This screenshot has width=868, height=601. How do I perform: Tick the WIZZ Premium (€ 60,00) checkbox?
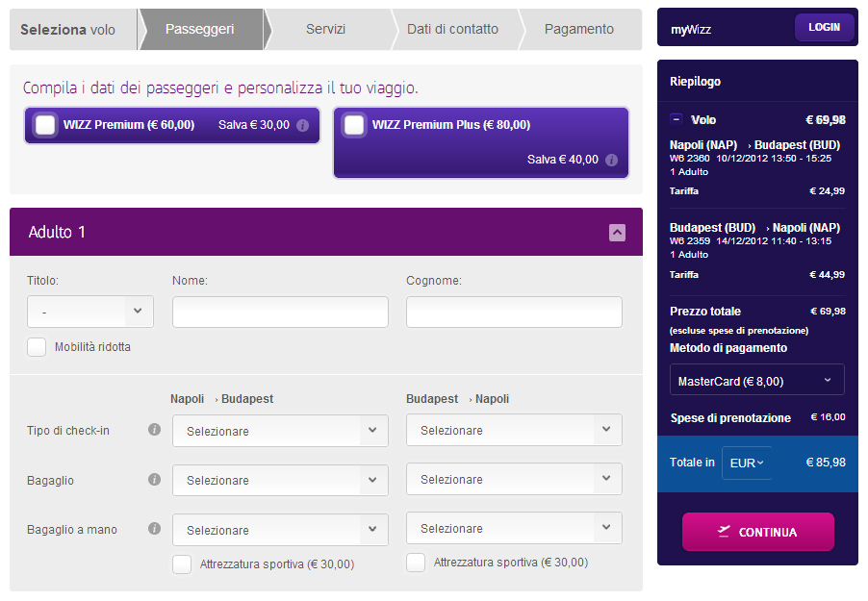[x=45, y=124]
